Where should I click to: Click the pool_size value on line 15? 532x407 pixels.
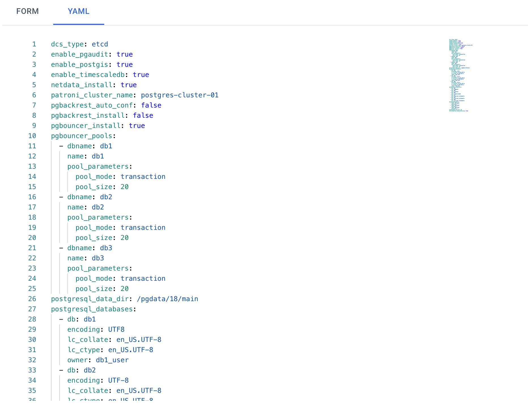(124, 187)
